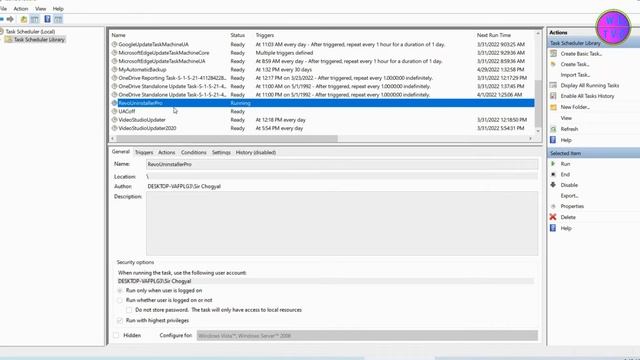
Task: Select Run whether user is logged on or not
Action: pos(120,300)
